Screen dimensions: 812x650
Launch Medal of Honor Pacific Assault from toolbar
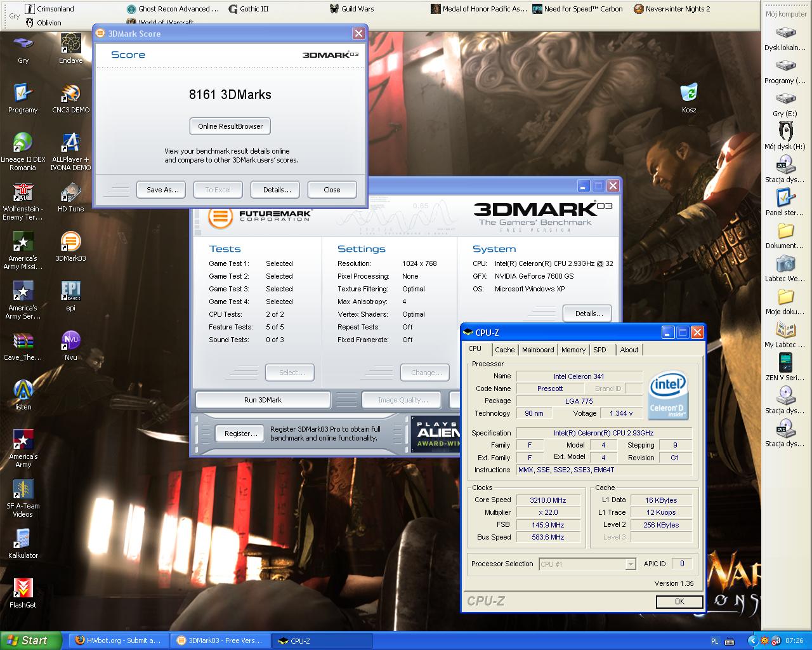[479, 9]
